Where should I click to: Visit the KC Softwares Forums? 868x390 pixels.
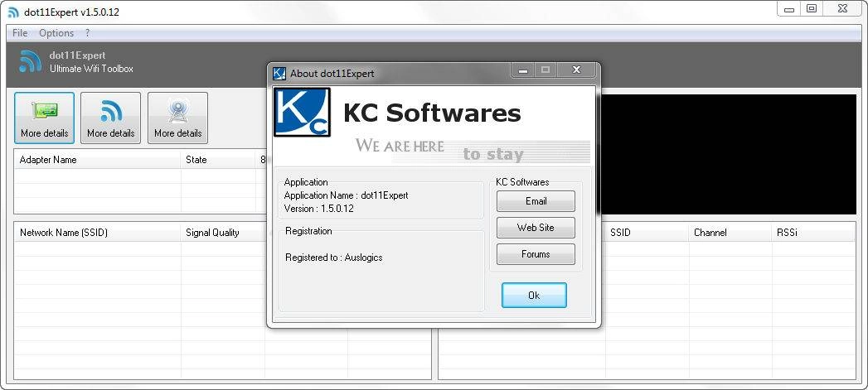pos(536,254)
